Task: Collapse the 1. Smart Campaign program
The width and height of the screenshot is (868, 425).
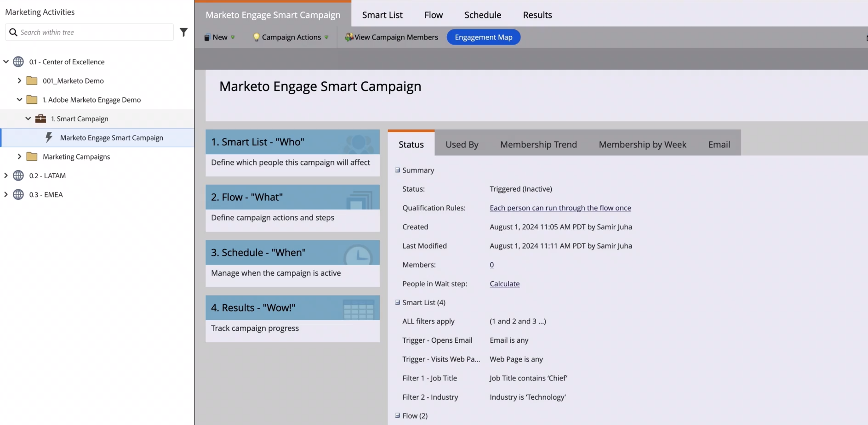Action: (x=28, y=119)
